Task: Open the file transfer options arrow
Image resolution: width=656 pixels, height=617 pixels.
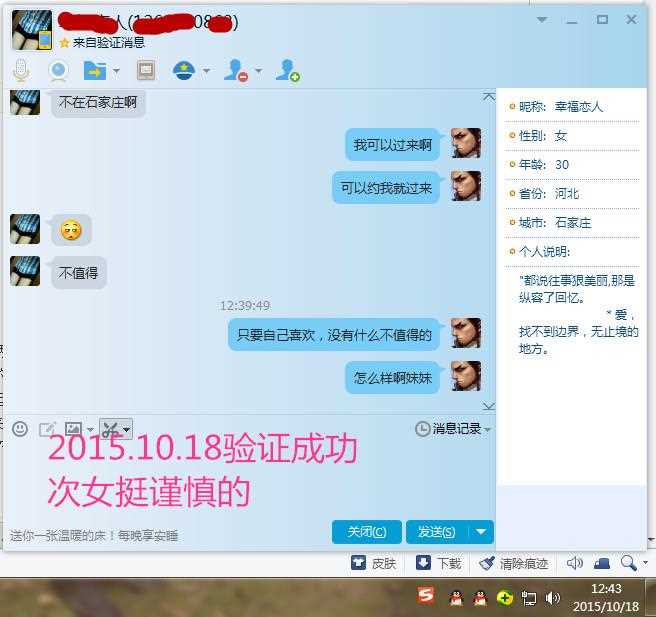Action: point(116,71)
